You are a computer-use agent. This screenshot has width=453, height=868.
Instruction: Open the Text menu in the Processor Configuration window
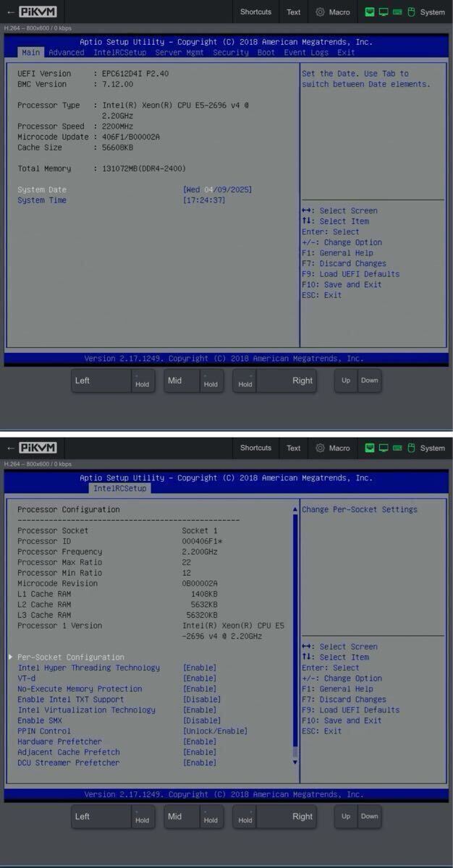click(294, 448)
